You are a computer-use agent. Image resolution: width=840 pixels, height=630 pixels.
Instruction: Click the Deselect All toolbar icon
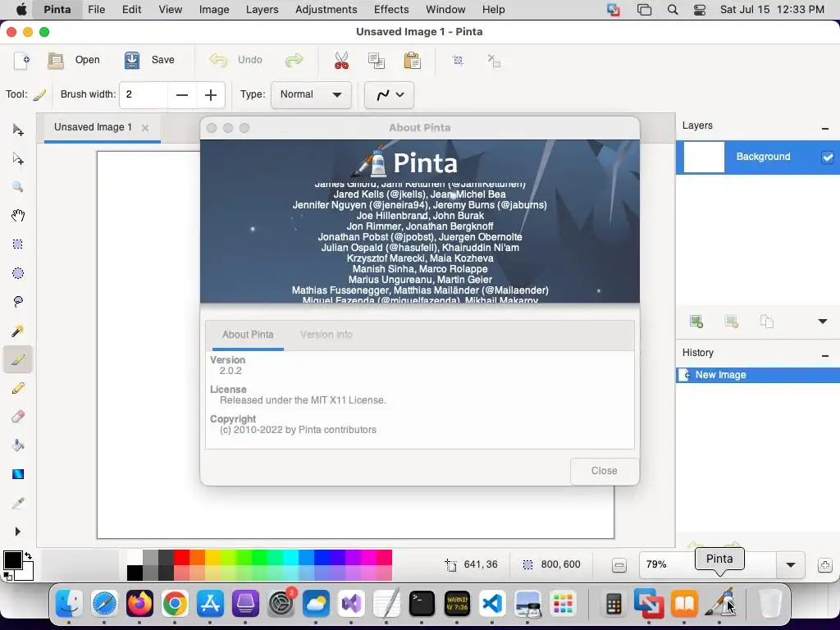[x=494, y=60]
